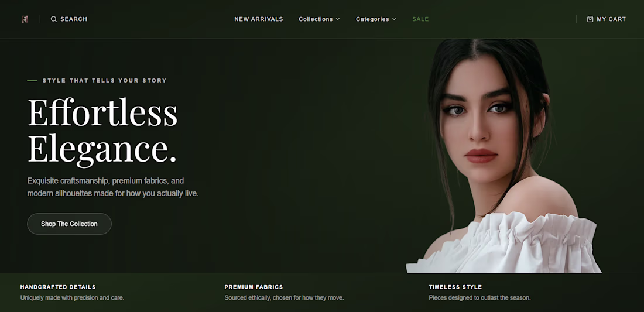Click TIMELESS STYLE heading
The width and height of the screenshot is (644, 312).
[455, 287]
